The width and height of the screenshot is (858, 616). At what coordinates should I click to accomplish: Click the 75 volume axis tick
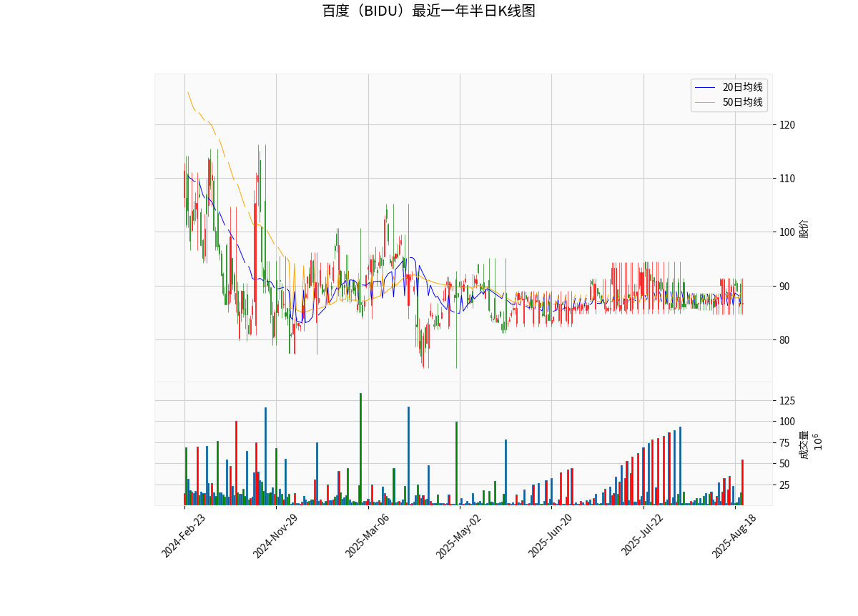(786, 443)
